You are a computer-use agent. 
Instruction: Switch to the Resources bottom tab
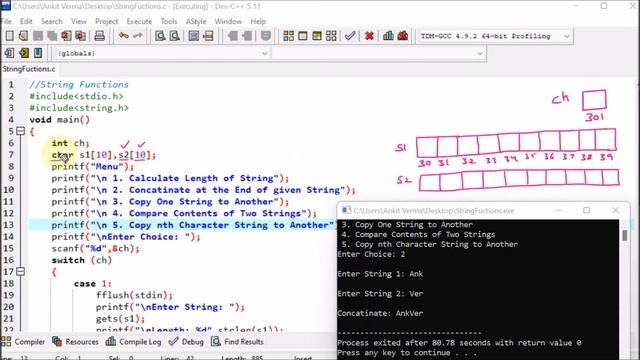click(x=76, y=342)
